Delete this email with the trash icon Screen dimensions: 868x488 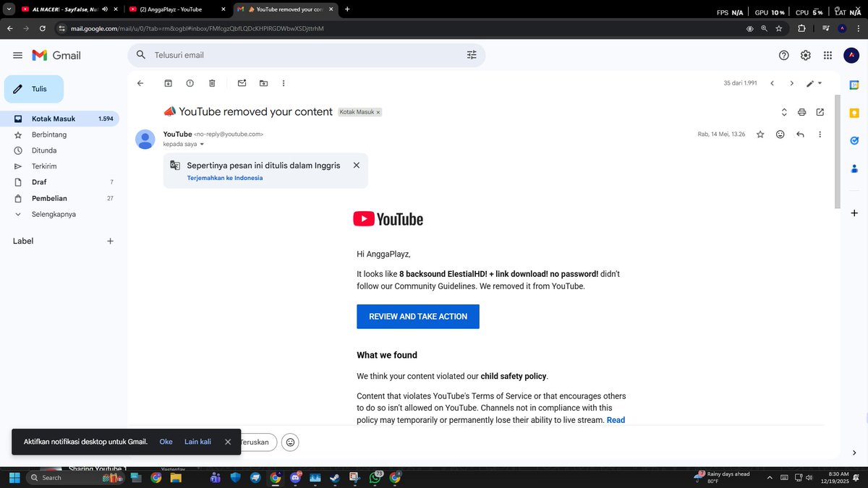click(x=212, y=83)
